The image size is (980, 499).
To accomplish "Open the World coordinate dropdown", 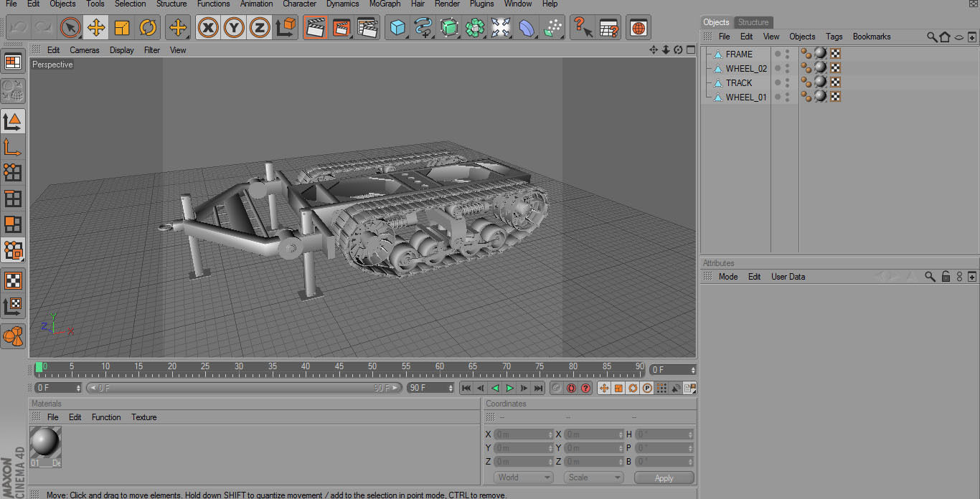I will tap(524, 477).
